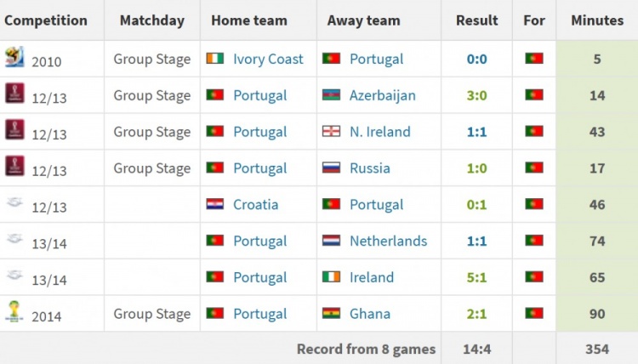Click the Ireland flag in away team column

331,277
